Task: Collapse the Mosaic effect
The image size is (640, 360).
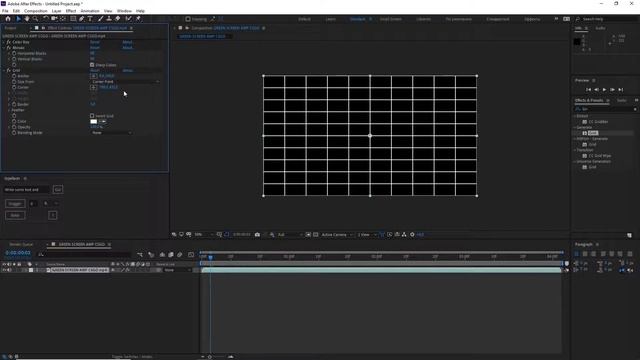Action: point(4,48)
